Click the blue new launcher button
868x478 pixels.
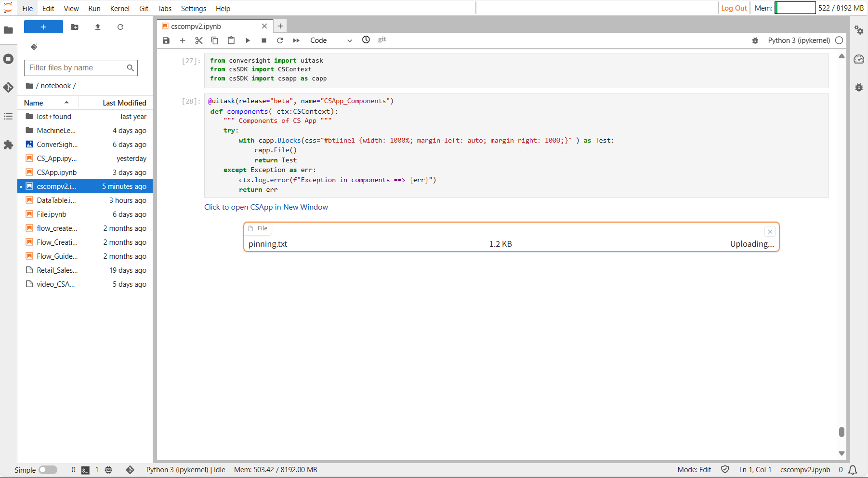click(43, 27)
